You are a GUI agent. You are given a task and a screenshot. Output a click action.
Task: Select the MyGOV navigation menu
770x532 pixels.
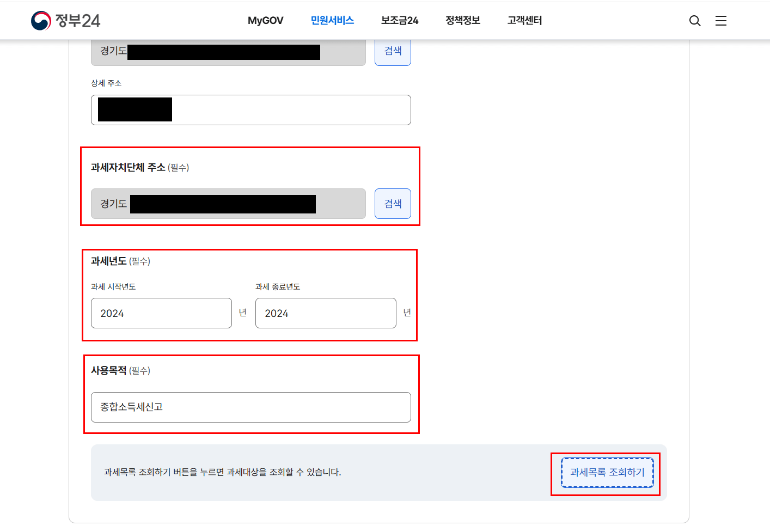coord(265,20)
